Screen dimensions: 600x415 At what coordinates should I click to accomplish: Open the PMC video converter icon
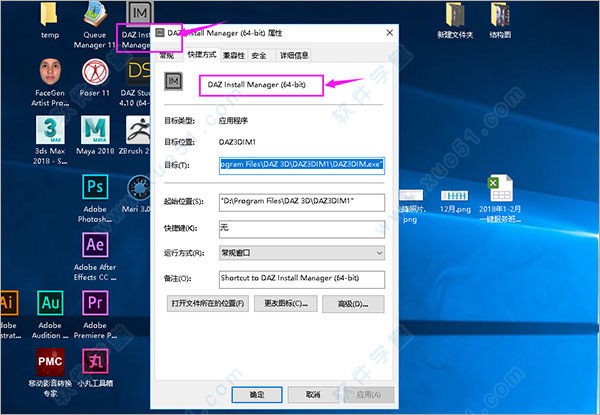50,372
